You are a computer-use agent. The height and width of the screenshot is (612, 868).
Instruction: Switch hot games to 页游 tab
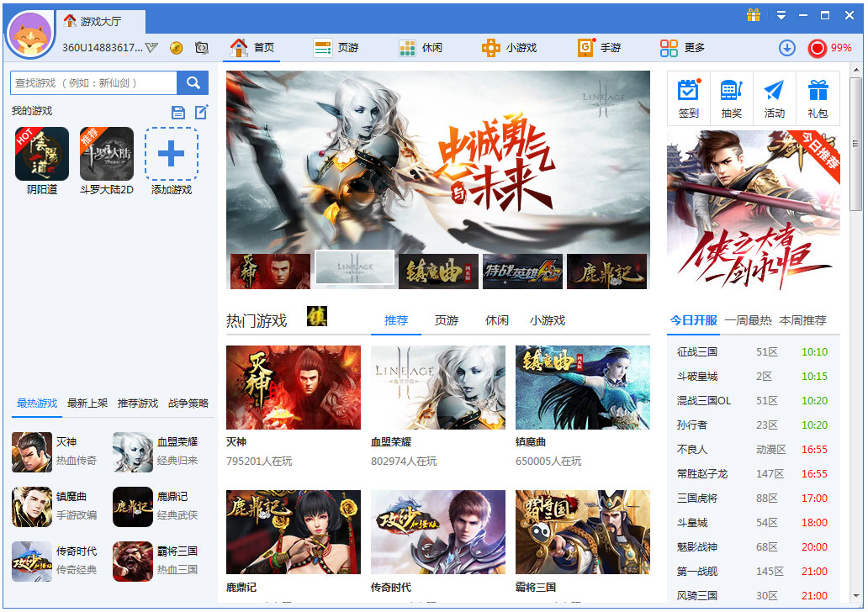tap(446, 320)
